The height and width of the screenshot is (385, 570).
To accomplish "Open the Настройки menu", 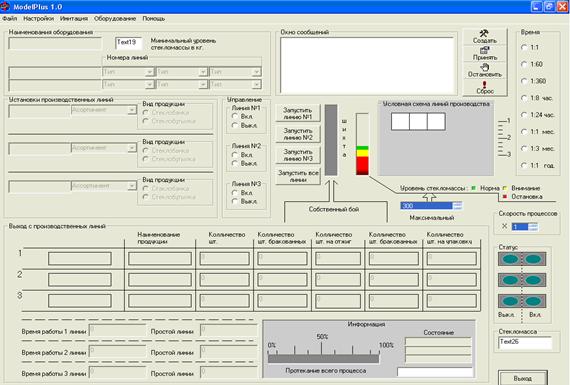I will pyautogui.click(x=38, y=19).
